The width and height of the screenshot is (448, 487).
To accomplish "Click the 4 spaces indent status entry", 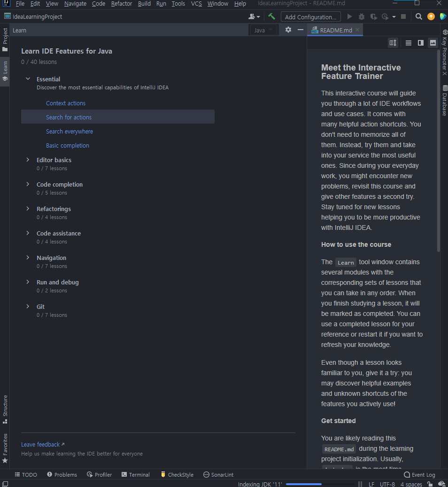I will point(411,484).
